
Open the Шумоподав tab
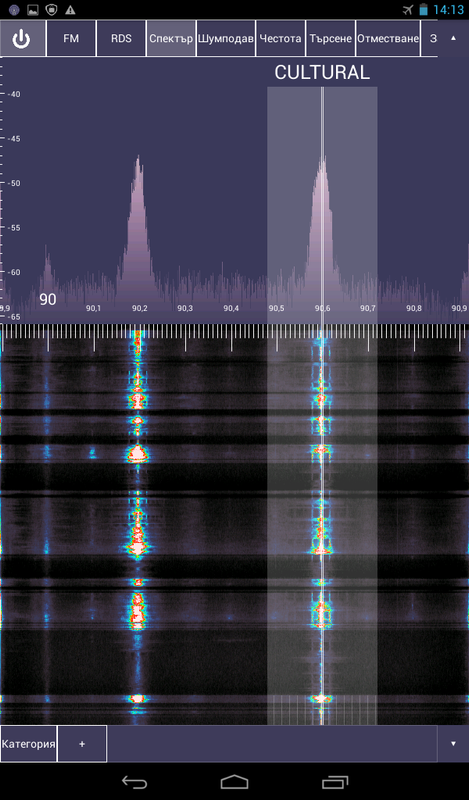[226, 38]
